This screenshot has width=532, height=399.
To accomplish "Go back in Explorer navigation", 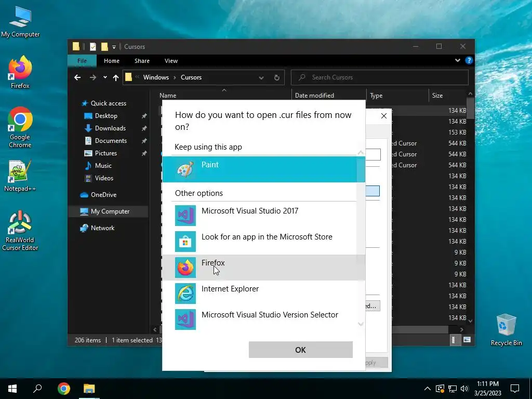I will coord(77,78).
